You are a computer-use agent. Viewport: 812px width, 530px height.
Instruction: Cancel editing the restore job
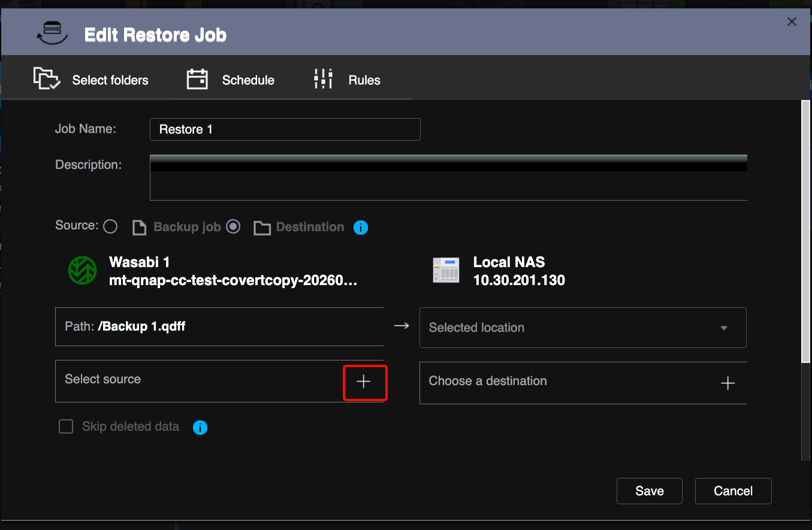[733, 491]
